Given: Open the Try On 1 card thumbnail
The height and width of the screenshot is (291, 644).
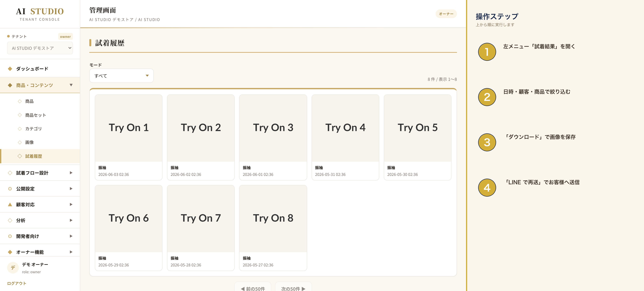Looking at the screenshot, I should coord(128,128).
